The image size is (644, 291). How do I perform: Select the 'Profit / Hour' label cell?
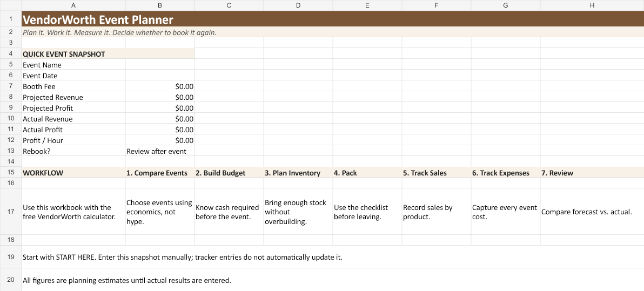coord(73,140)
